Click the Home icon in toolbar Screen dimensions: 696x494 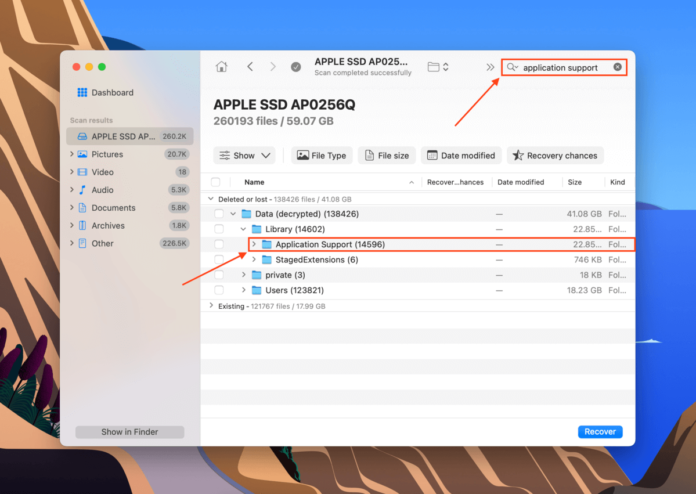pos(221,67)
